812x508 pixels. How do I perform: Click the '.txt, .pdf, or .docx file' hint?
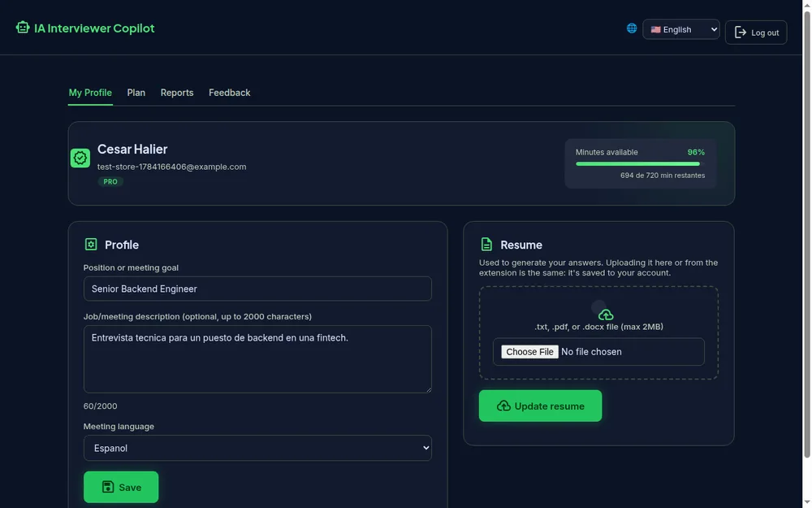[598, 327]
